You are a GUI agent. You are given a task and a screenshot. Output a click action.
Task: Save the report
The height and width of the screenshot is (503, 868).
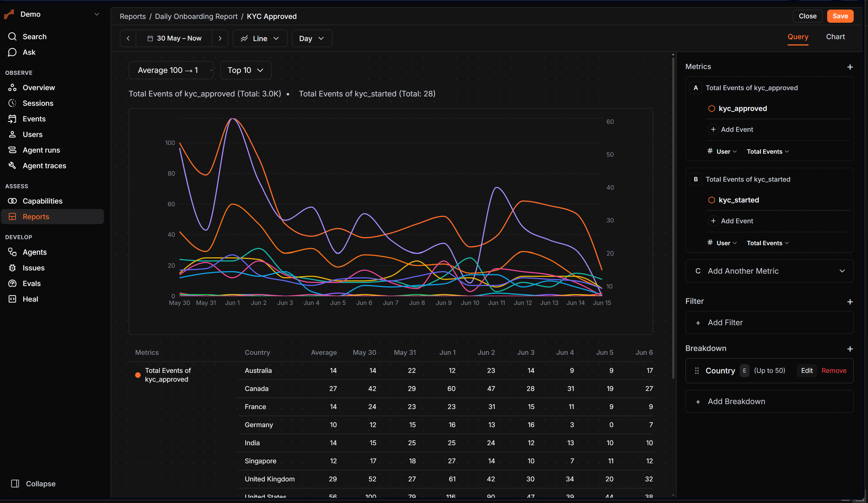(840, 16)
